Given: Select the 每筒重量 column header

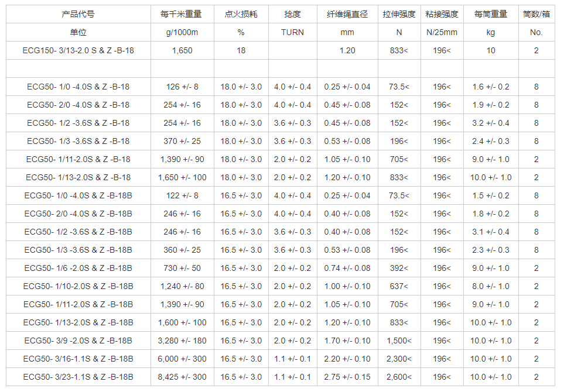Looking at the screenshot, I should pos(490,15).
